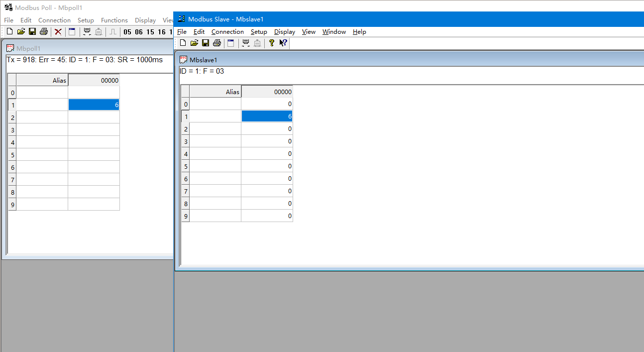This screenshot has width=644, height=352.
Task: Click the red X delete icon in Modbus Poll
Action: click(58, 32)
